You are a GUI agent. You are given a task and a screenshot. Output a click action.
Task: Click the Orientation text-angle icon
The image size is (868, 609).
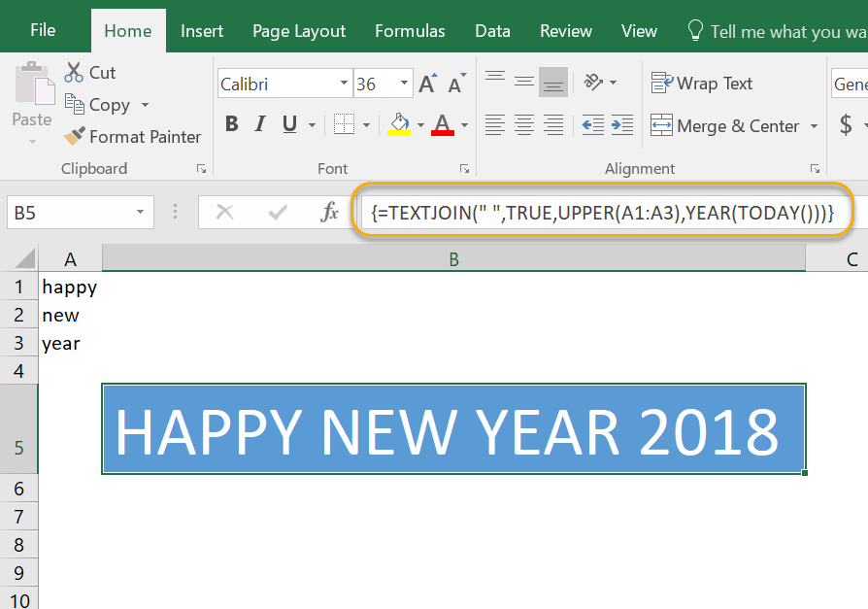(593, 82)
